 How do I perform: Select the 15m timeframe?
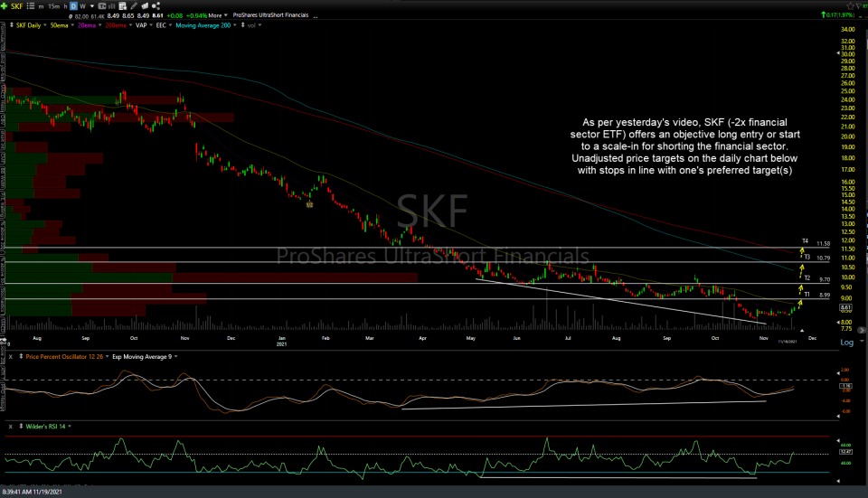[x=53, y=6]
